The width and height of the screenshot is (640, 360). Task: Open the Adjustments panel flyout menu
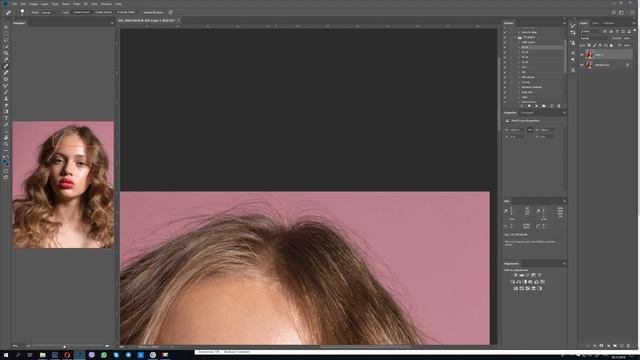(x=564, y=264)
